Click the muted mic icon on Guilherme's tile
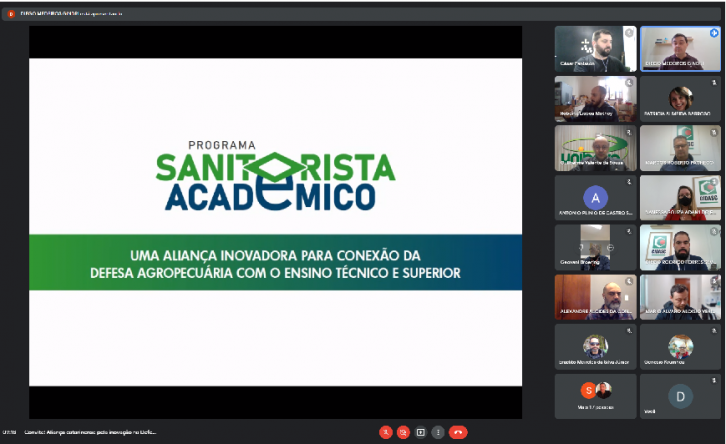Screen dimensions: 726x444 click(629, 132)
